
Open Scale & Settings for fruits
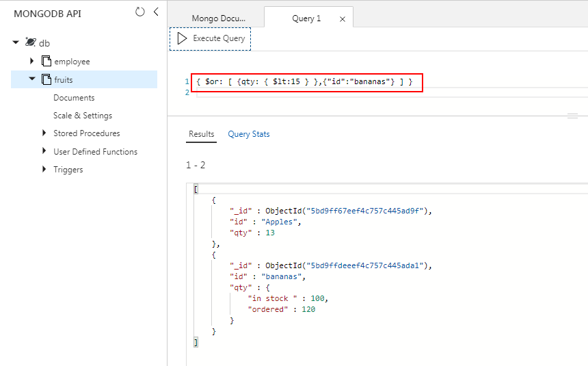coord(83,116)
